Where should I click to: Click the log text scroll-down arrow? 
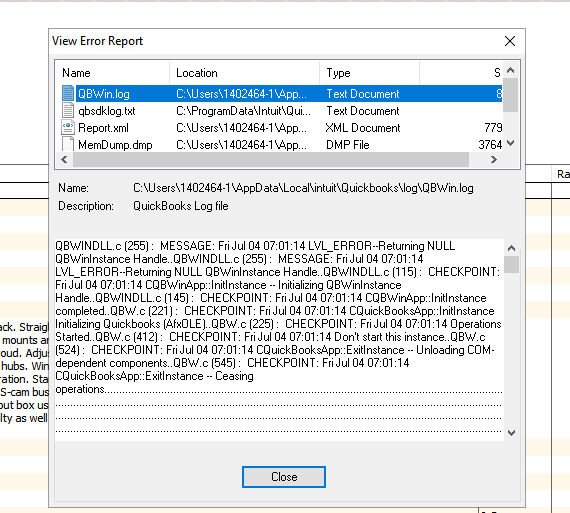(x=511, y=433)
